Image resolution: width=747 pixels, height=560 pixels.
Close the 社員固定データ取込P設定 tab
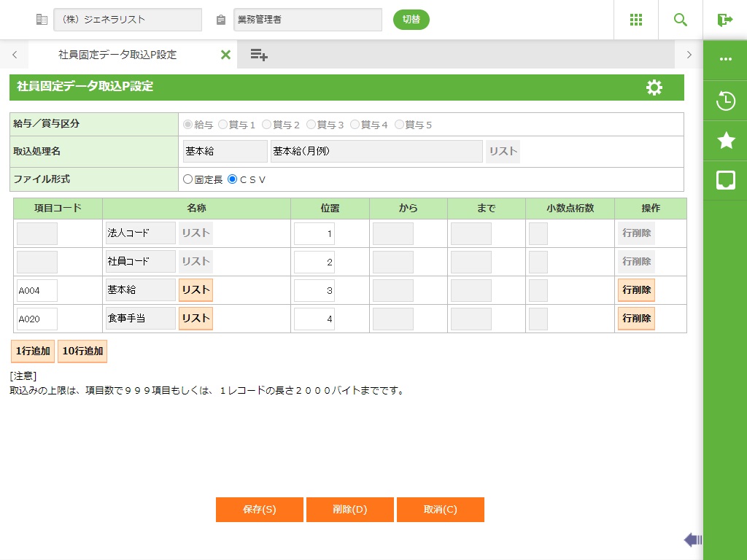225,55
